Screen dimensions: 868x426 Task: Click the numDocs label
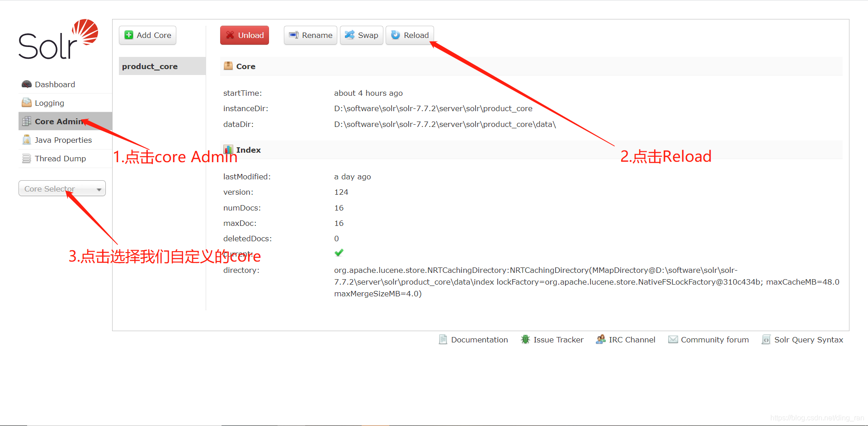[242, 208]
